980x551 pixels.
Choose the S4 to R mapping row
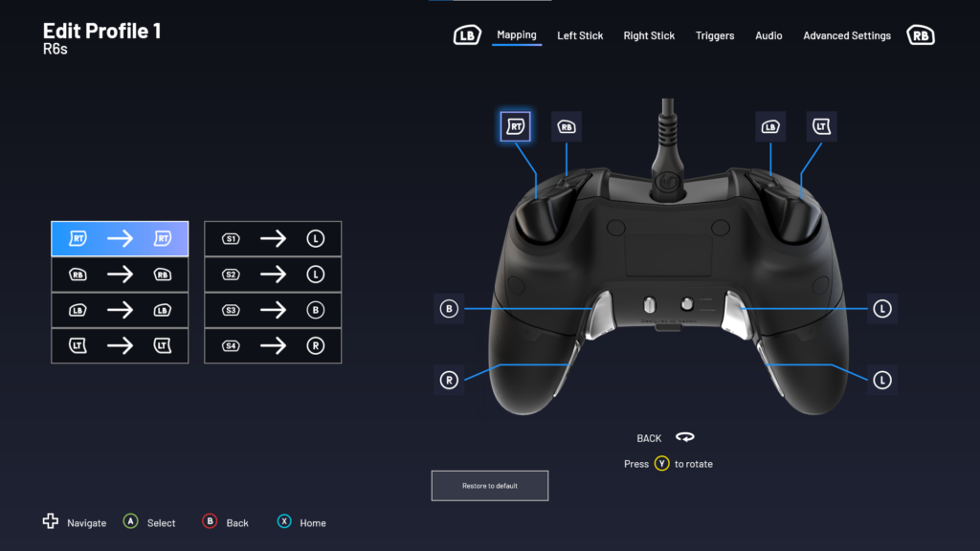pos(273,345)
